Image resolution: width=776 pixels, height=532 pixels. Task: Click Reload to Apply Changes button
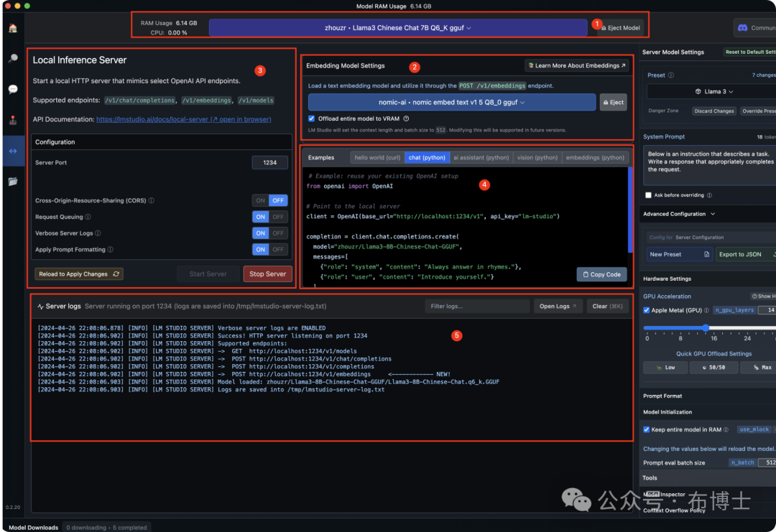pyautogui.click(x=79, y=274)
